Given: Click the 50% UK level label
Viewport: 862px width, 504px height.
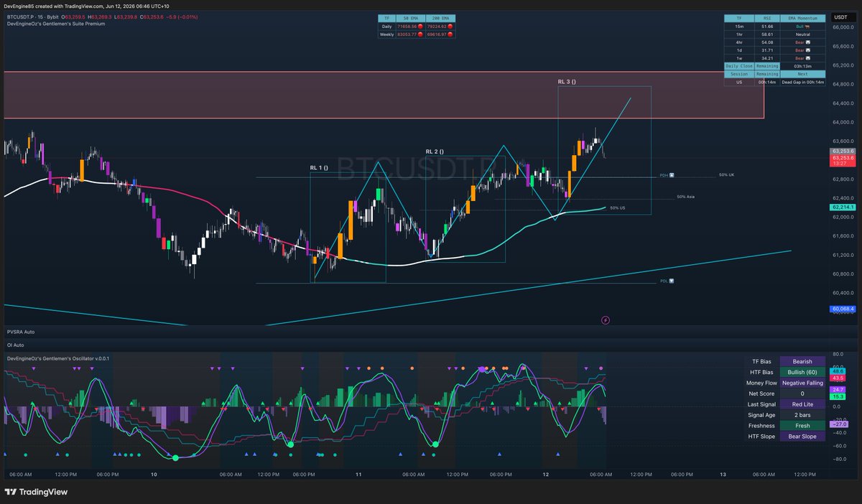Looking at the screenshot, I should click(726, 175).
